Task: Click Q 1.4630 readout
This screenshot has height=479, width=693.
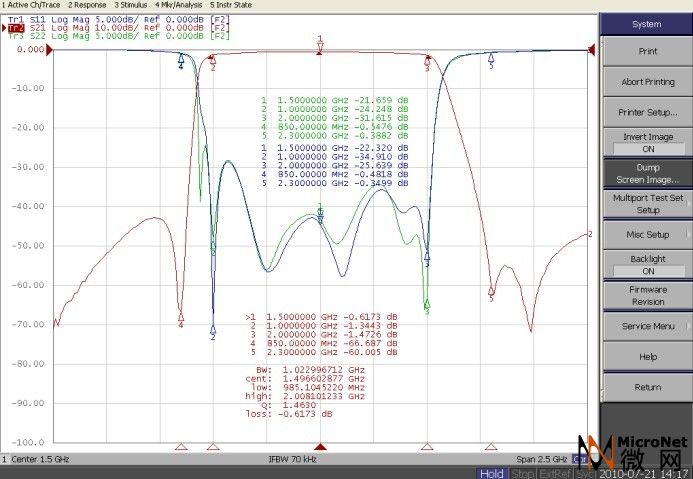Action: pos(288,405)
